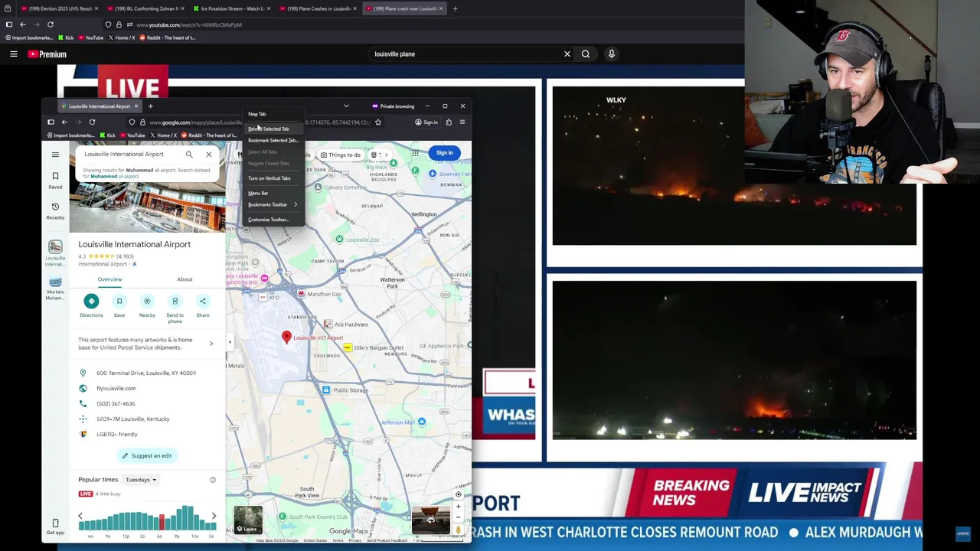
Task: List all tabs dropdown in Maps window
Action: click(x=346, y=106)
